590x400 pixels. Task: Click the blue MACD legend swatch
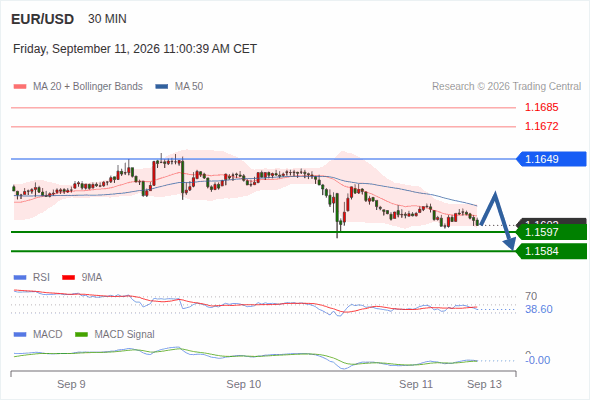(20, 335)
